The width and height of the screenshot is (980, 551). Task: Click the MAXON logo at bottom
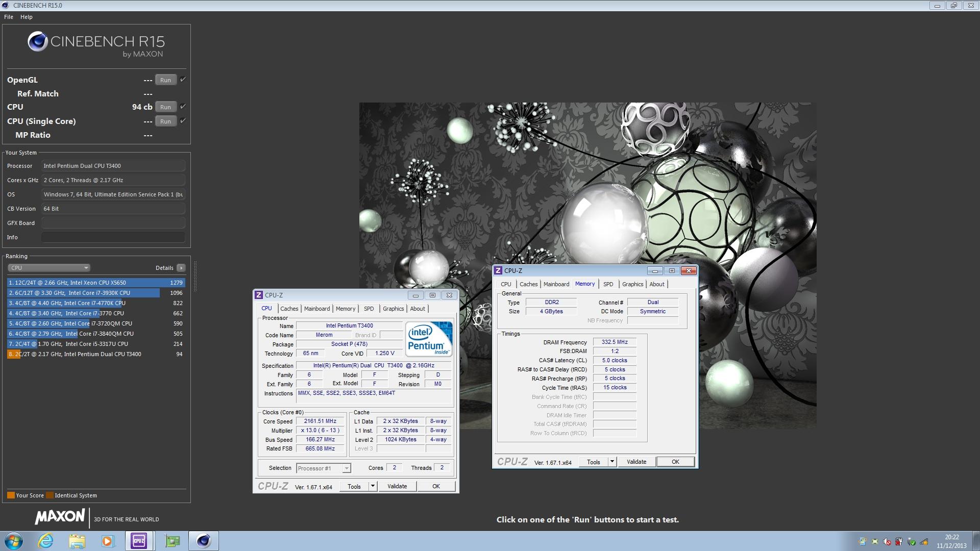(60, 517)
